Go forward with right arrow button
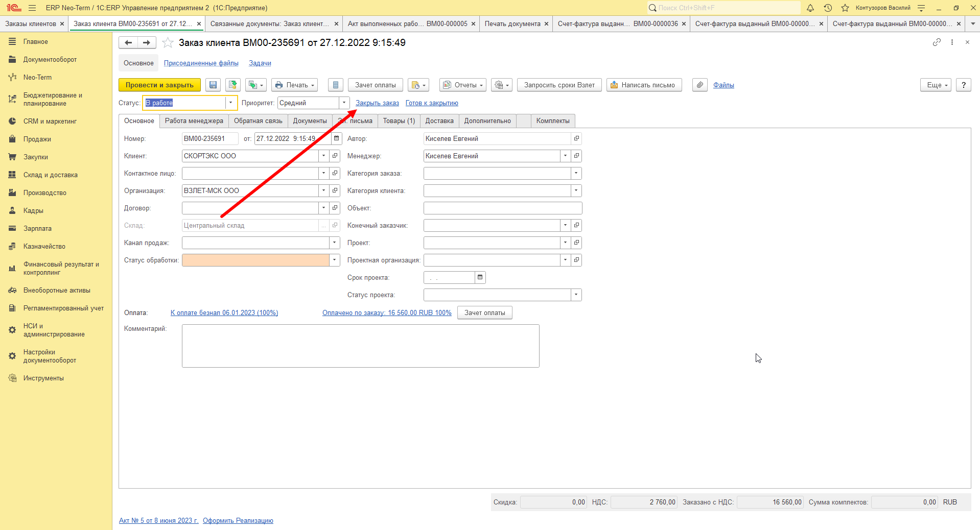The width and height of the screenshot is (980, 530). (147, 43)
